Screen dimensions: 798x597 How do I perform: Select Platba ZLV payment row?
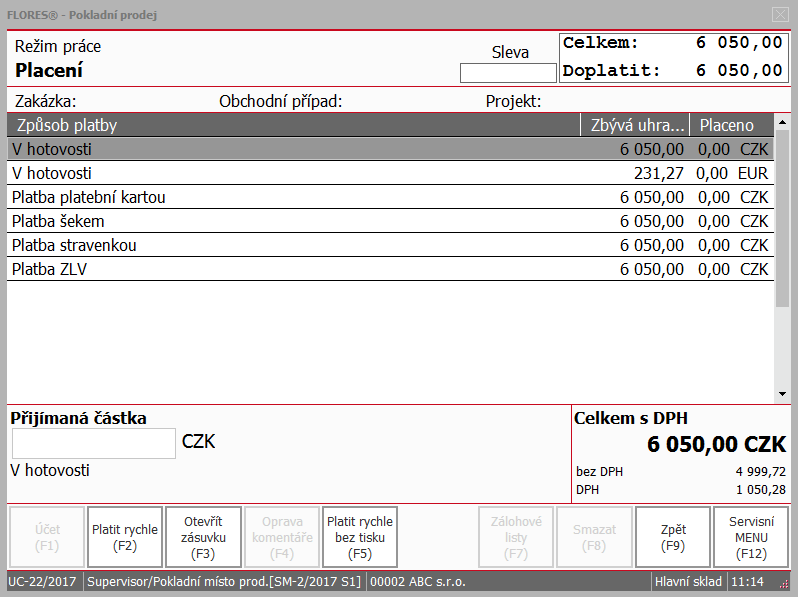390,269
